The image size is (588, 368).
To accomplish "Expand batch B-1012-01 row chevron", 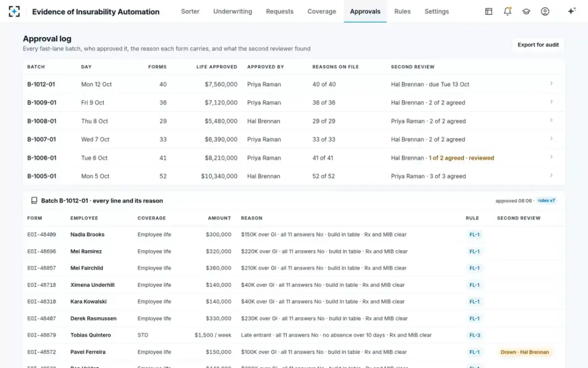I will point(551,83).
